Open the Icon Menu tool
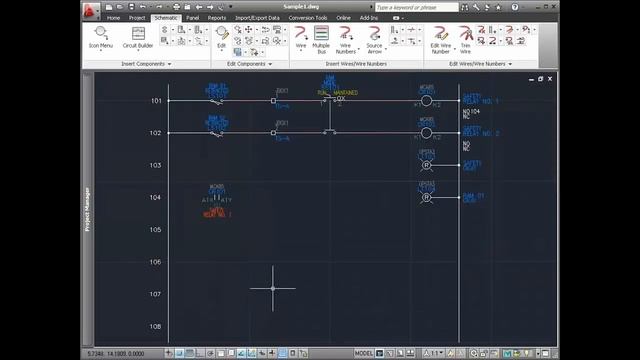The image size is (640, 360). (x=100, y=38)
